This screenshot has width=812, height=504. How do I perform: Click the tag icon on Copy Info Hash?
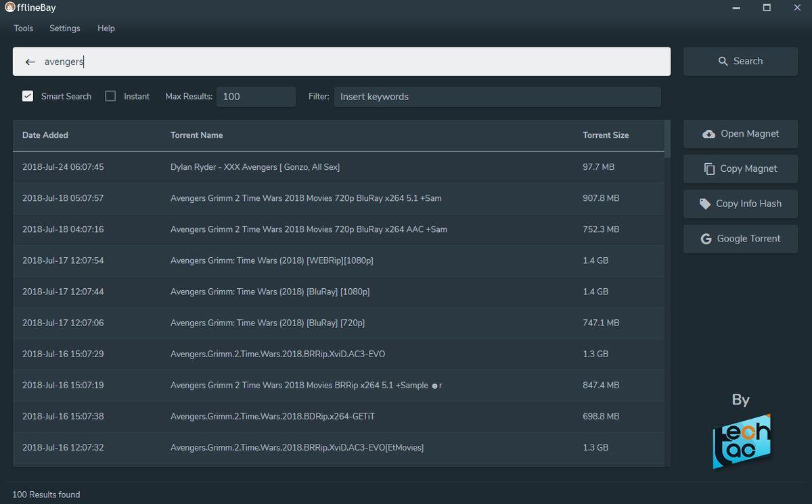(705, 204)
